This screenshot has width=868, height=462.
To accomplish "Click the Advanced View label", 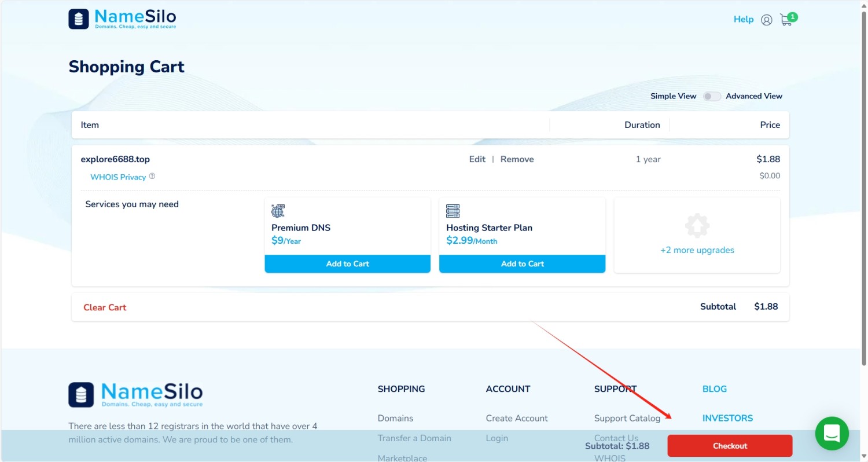I will pos(754,96).
